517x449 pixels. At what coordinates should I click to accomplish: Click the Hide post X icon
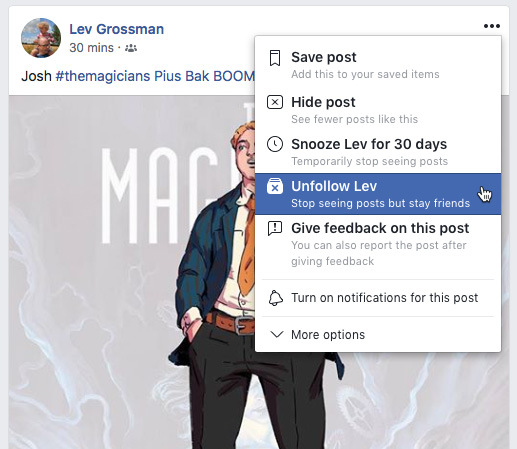coord(275,102)
